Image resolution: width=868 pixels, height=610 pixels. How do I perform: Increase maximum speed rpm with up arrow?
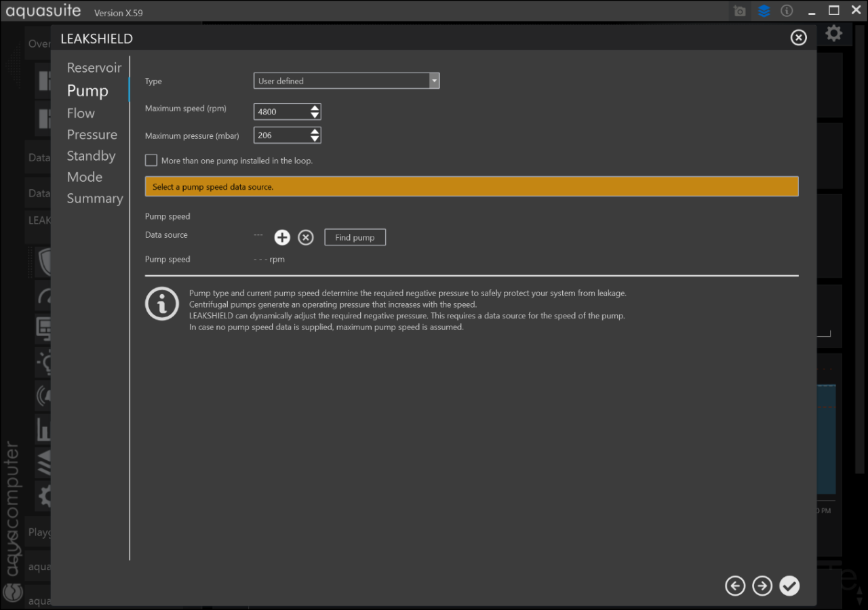point(315,108)
